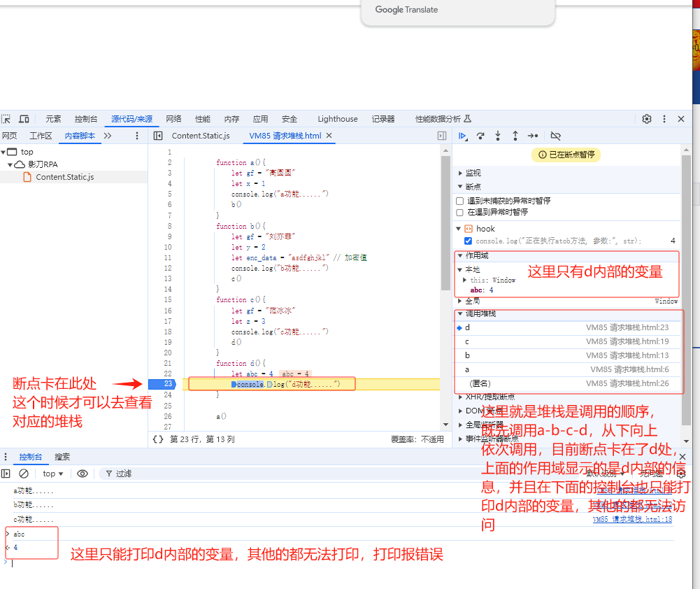Click the step into function icon

coord(498,136)
